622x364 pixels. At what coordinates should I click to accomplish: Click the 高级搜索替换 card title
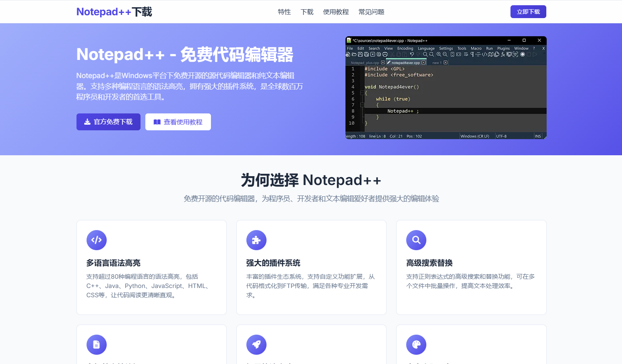pyautogui.click(x=429, y=263)
